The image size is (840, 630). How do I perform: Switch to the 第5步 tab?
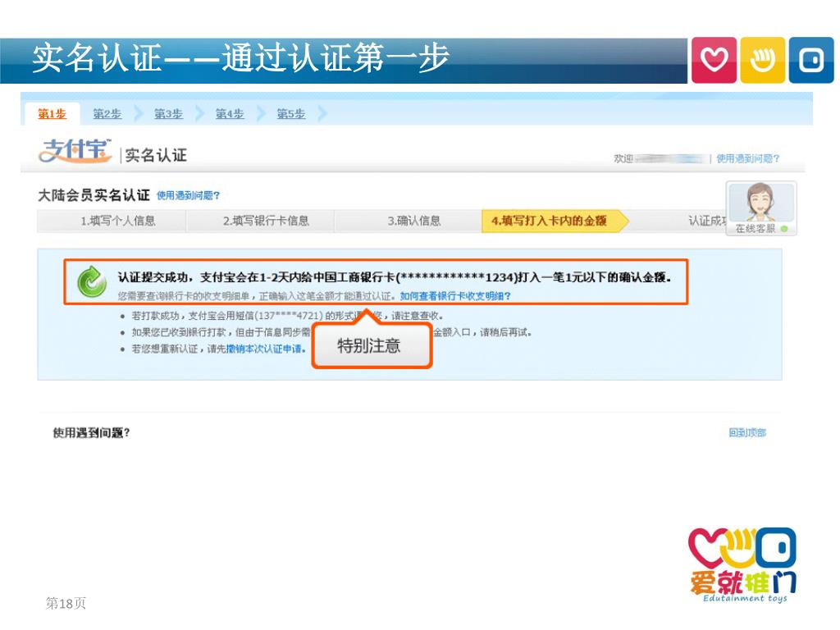coord(291,114)
